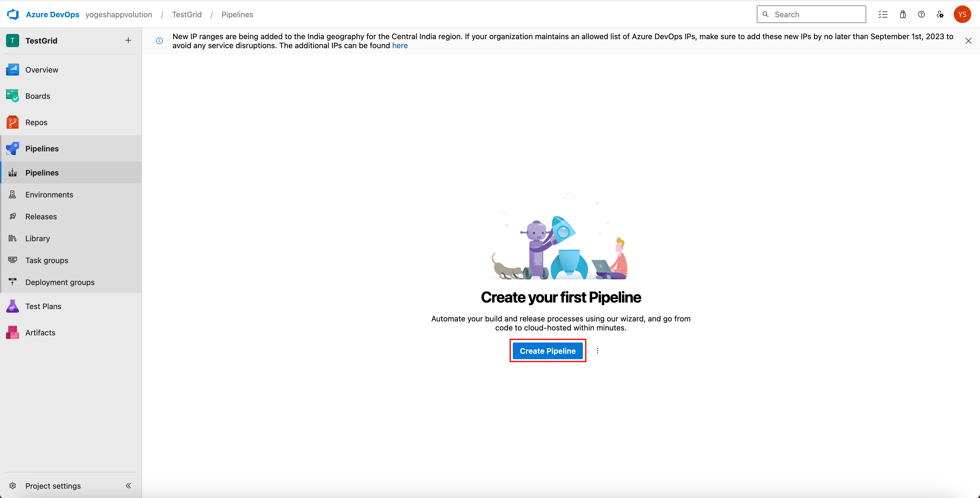Click the Releases rocket icon

[13, 216]
